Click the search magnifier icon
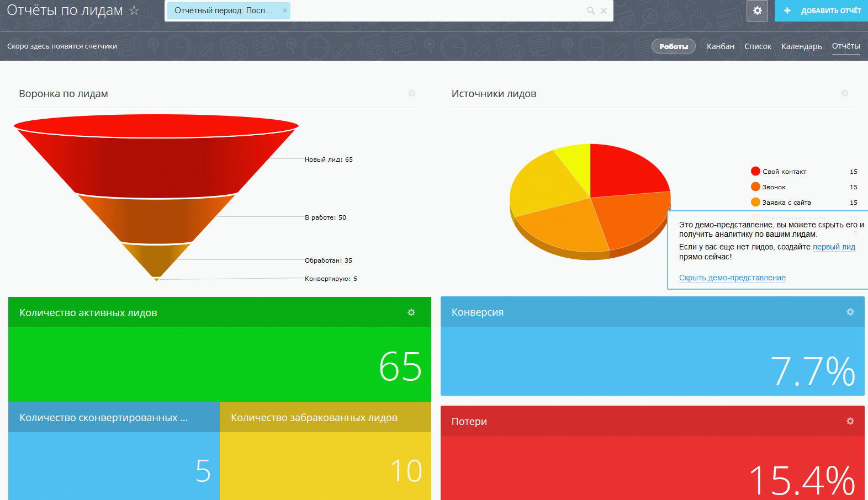Viewport: 868px width, 500px height. point(590,10)
